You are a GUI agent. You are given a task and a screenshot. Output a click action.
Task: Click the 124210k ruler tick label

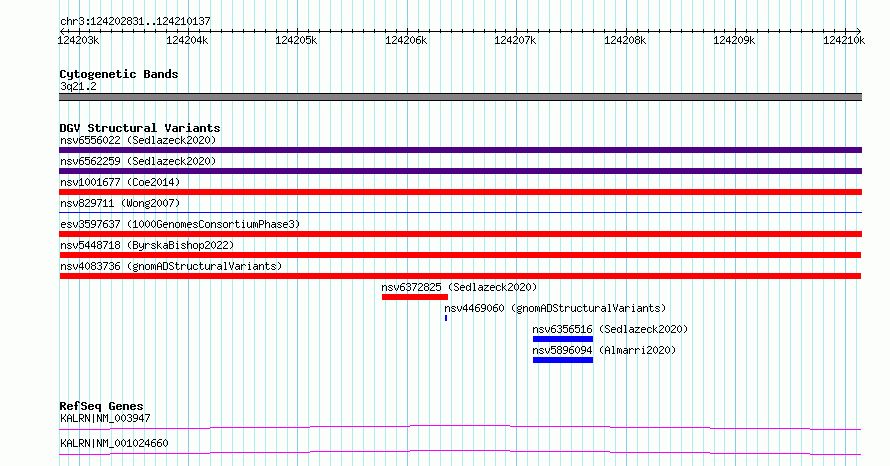(x=844, y=40)
